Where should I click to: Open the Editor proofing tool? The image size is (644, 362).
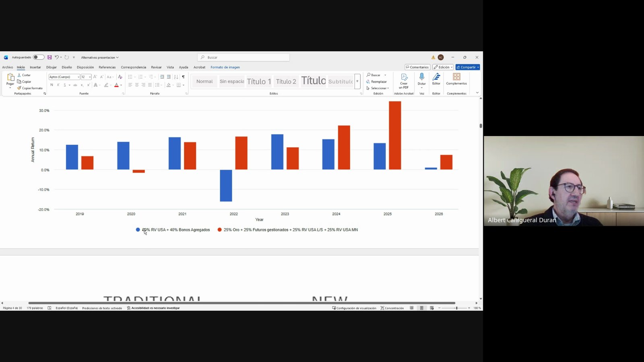click(x=436, y=79)
